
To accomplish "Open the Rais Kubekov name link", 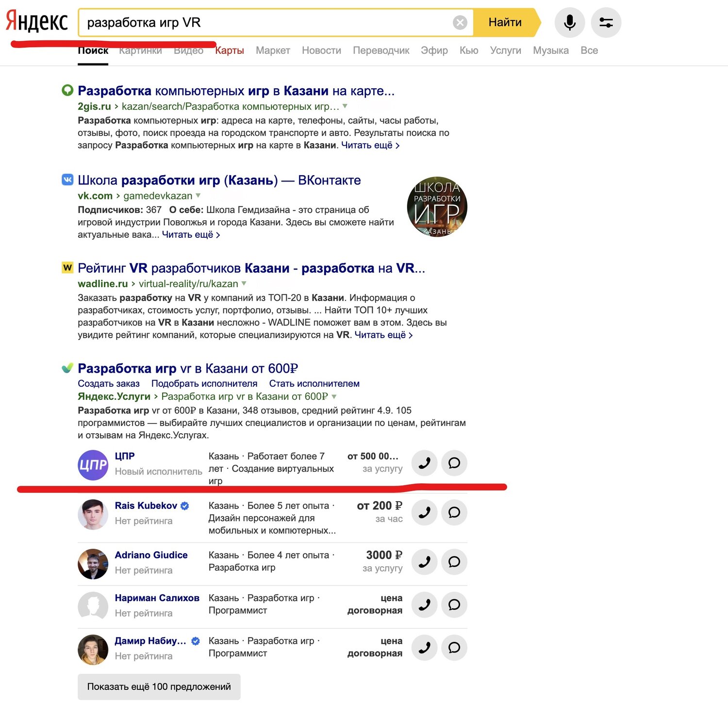I will click(146, 506).
